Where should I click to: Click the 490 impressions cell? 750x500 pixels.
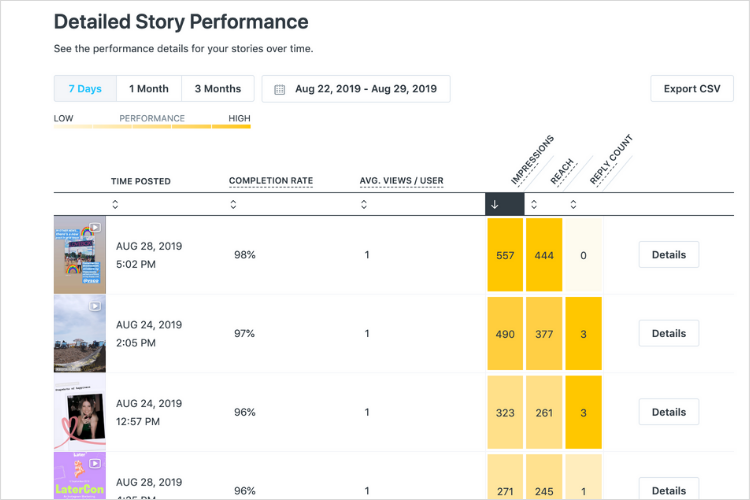click(x=505, y=333)
